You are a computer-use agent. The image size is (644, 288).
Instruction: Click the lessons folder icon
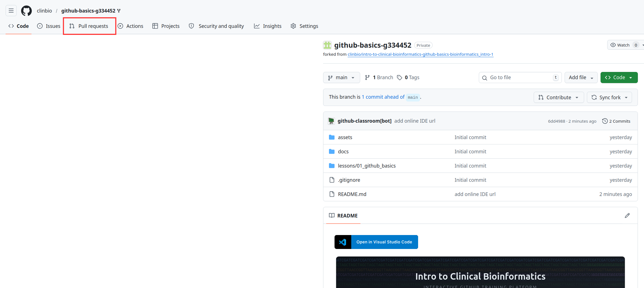pos(331,166)
